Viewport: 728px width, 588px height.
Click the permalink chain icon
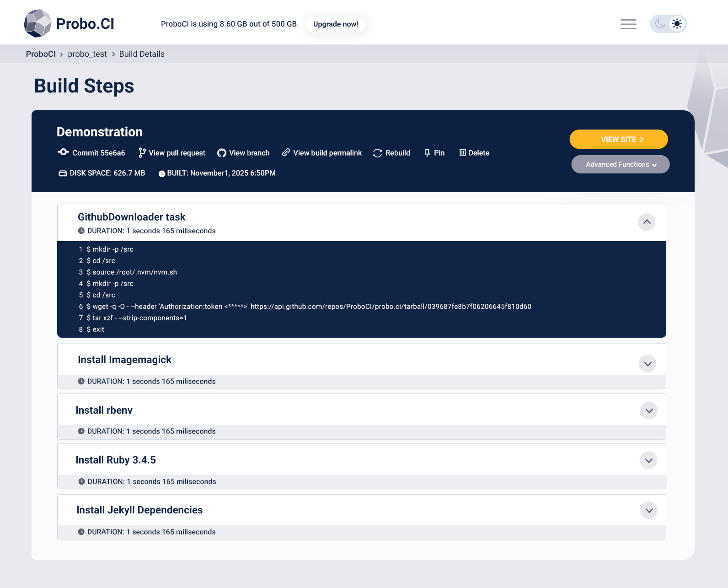coord(286,152)
